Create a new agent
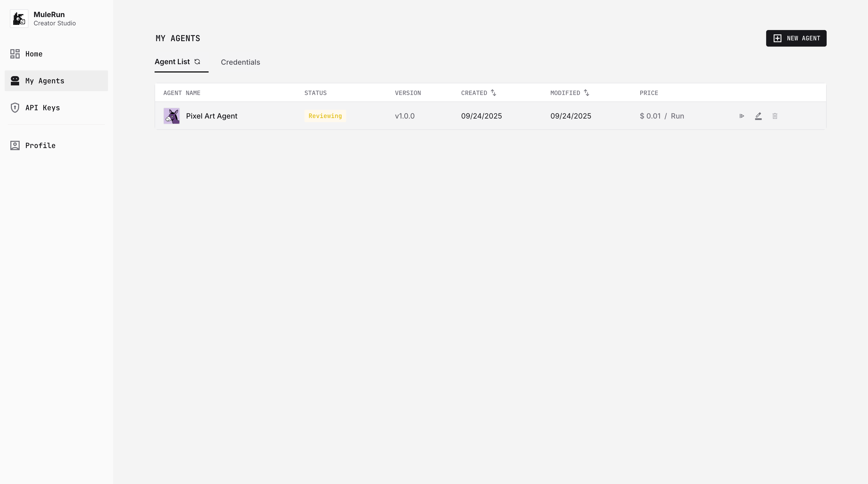Screen dimensions: 868x484 [796, 39]
